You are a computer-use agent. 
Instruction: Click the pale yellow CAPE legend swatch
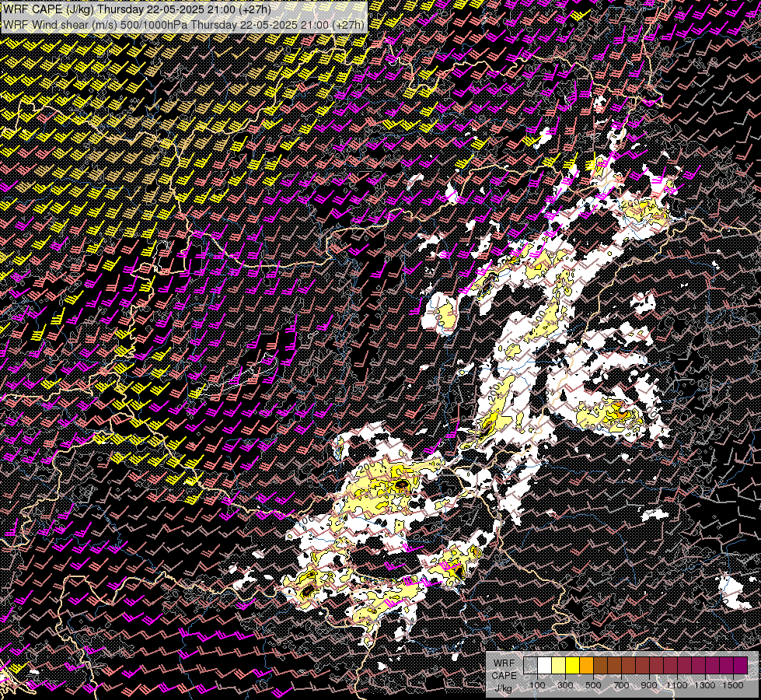point(559,666)
